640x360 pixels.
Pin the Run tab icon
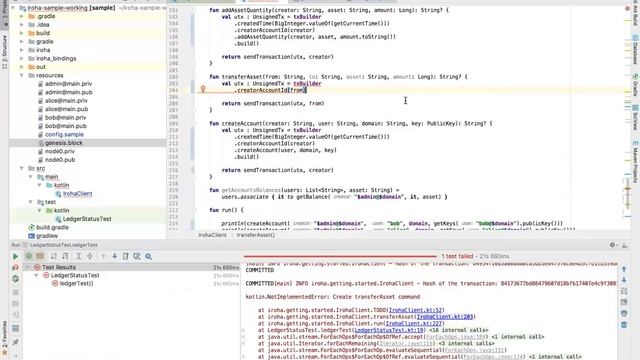tap(15, 342)
